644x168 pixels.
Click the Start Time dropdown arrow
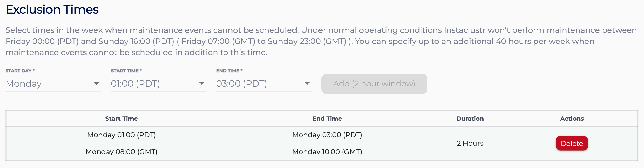202,84
